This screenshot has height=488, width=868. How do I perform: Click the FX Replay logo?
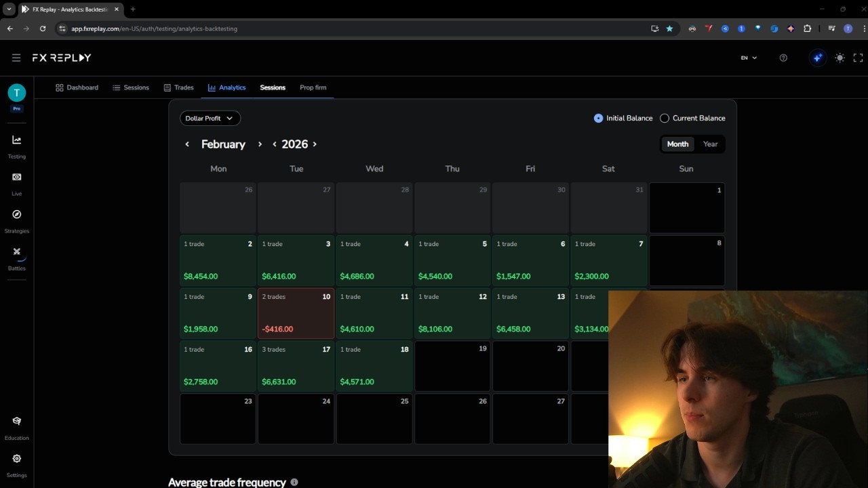tap(62, 58)
